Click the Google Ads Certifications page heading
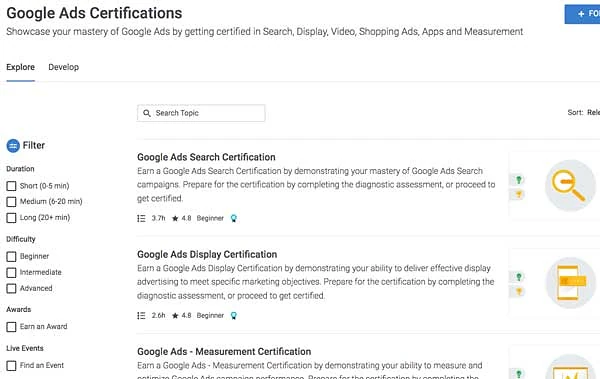 pyautogui.click(x=94, y=13)
